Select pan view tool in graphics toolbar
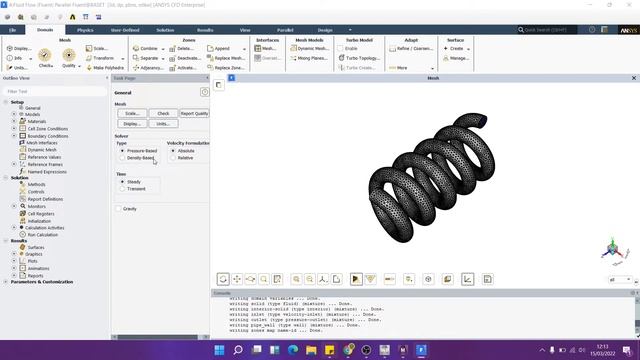The image size is (640, 360). [237, 279]
